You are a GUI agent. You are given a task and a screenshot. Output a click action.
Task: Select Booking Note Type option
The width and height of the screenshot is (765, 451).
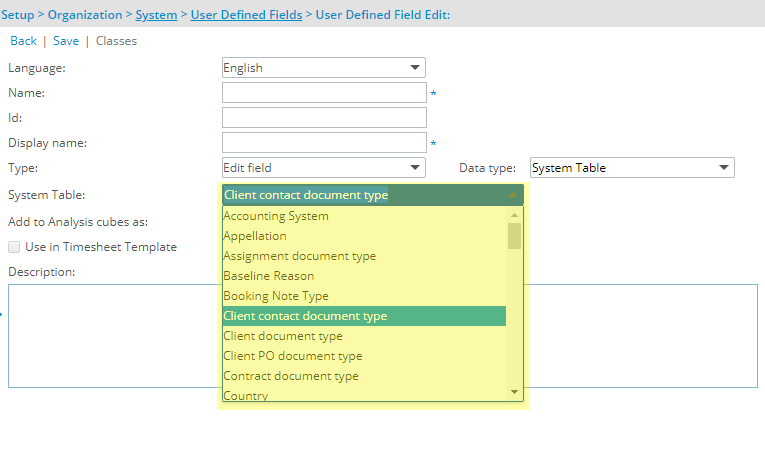[364, 296]
